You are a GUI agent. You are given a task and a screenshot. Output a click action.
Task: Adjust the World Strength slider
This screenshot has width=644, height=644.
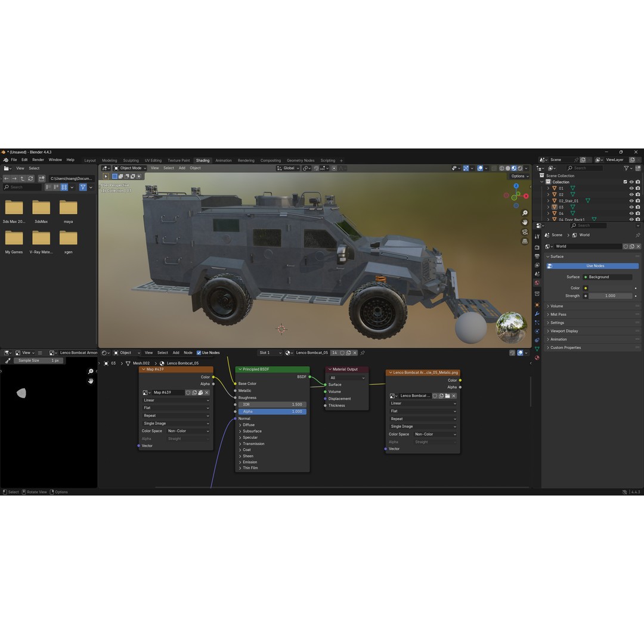tap(610, 296)
